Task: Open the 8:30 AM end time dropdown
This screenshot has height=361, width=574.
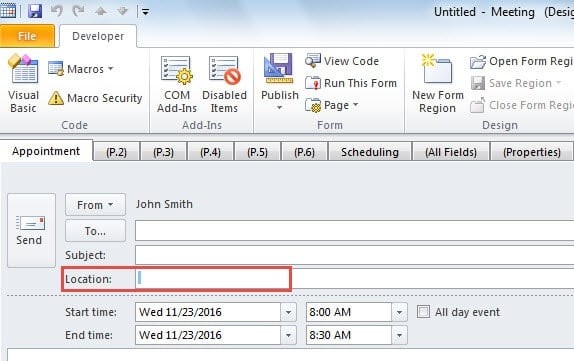Action: [x=399, y=335]
